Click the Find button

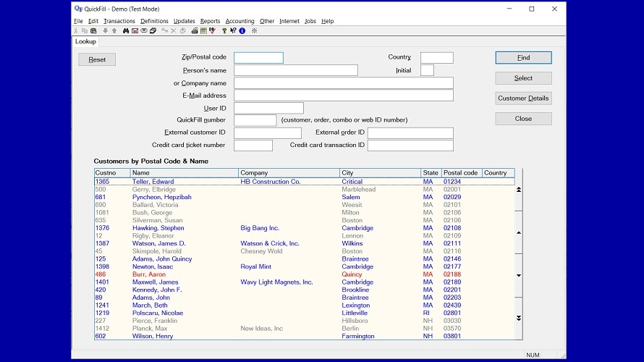(x=523, y=57)
